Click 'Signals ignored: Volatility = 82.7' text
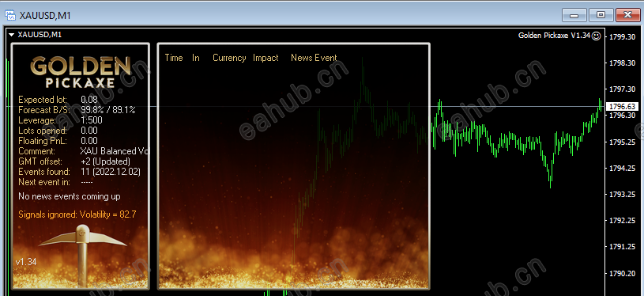Image resolution: width=644 pixels, height=296 pixels. (77, 214)
